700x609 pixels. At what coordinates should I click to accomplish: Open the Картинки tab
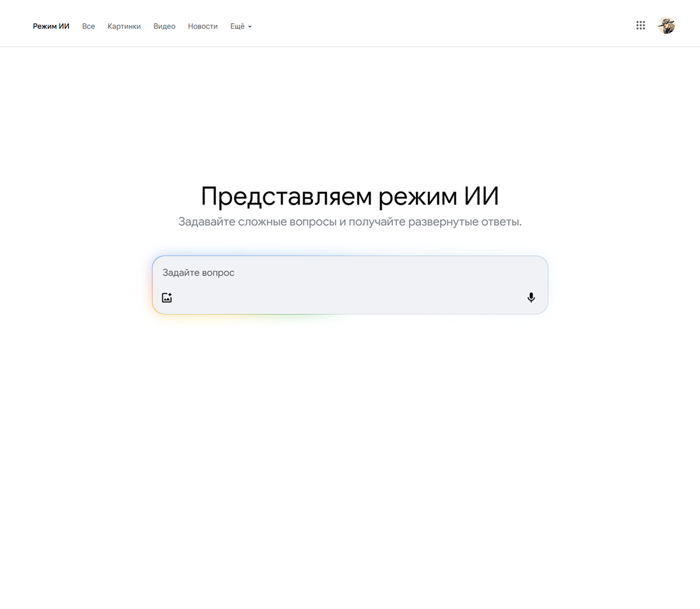[124, 26]
